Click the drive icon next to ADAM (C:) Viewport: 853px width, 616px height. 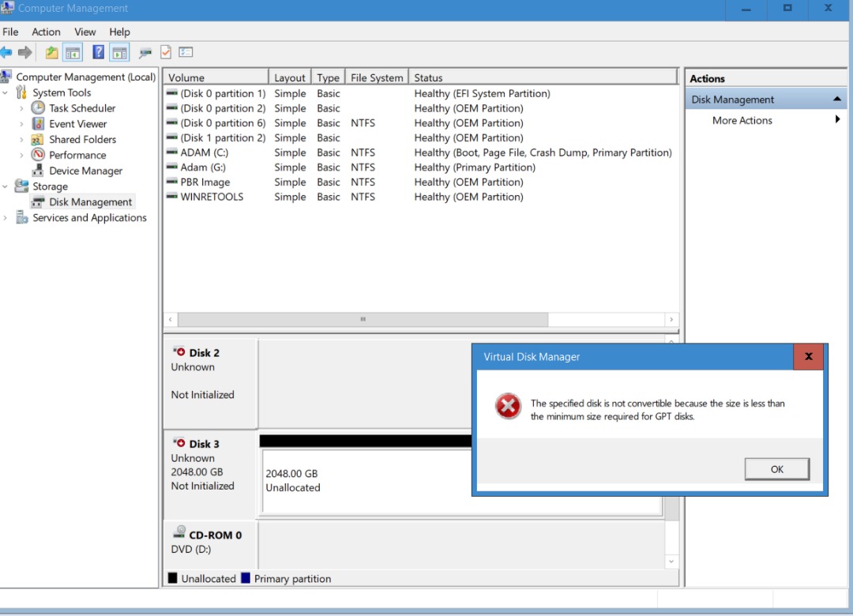click(x=172, y=152)
